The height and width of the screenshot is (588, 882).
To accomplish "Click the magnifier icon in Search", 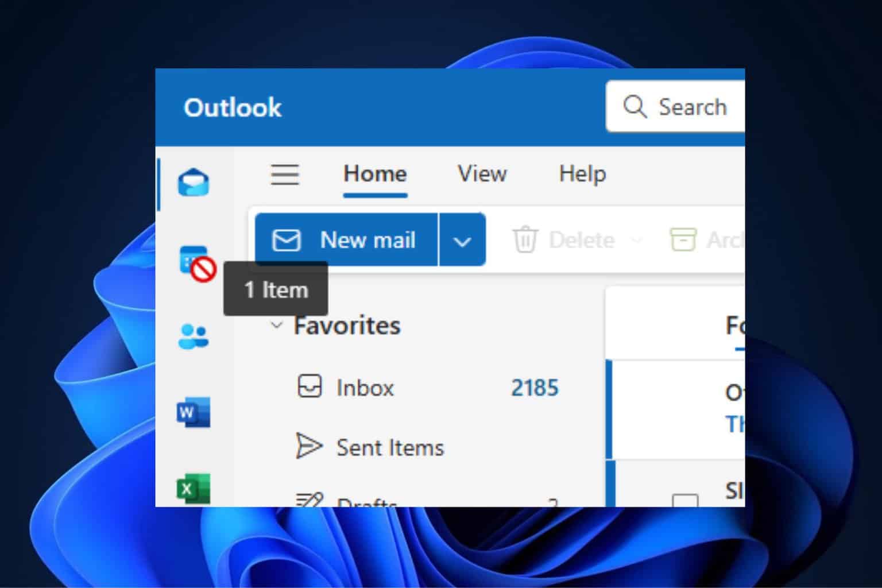I will (635, 107).
